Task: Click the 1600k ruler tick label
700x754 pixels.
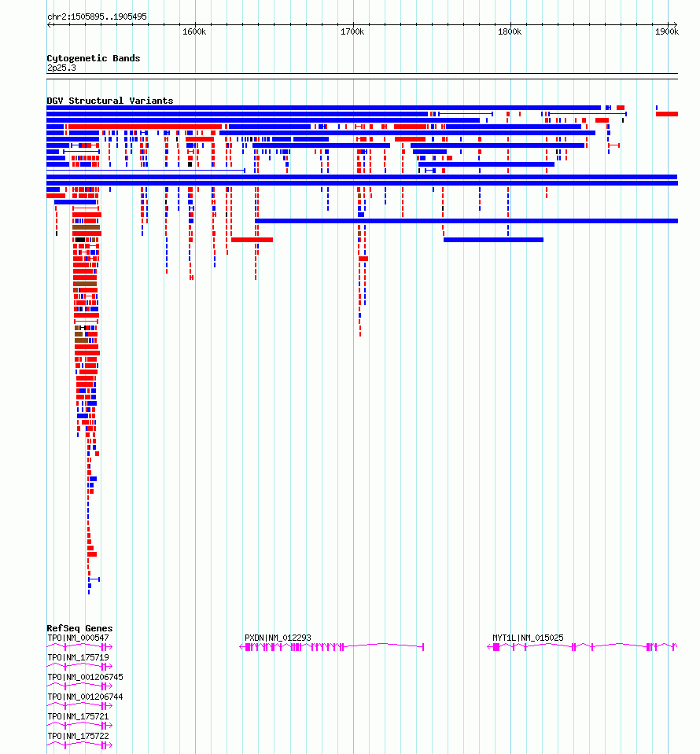Action: click(194, 31)
